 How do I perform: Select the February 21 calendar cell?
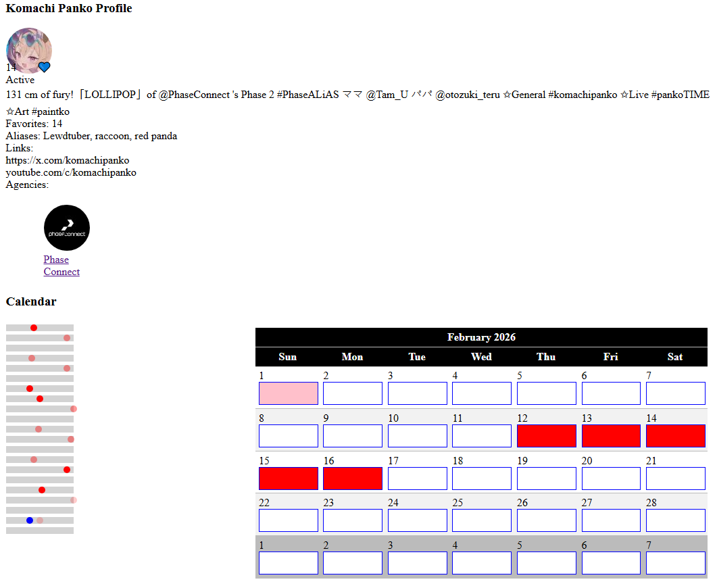(675, 479)
